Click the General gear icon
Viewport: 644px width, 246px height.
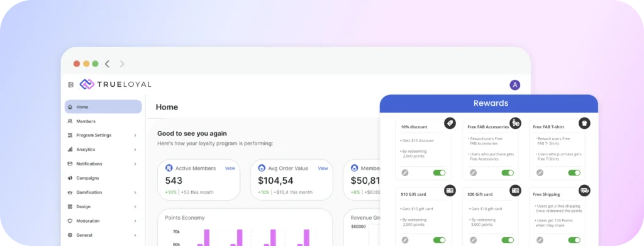[x=70, y=235]
